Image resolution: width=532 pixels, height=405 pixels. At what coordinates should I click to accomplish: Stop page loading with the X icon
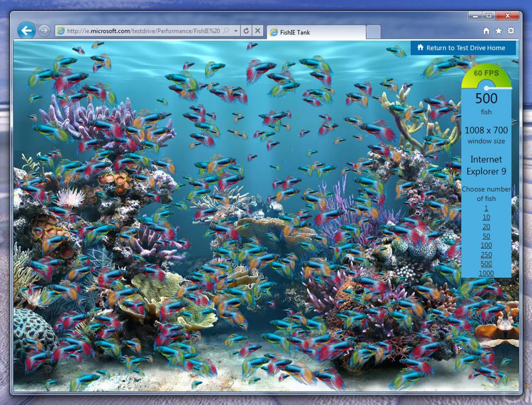[x=258, y=31]
